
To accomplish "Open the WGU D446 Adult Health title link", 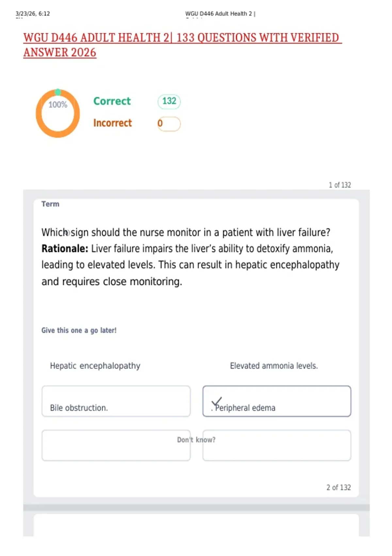I will pos(183,45).
